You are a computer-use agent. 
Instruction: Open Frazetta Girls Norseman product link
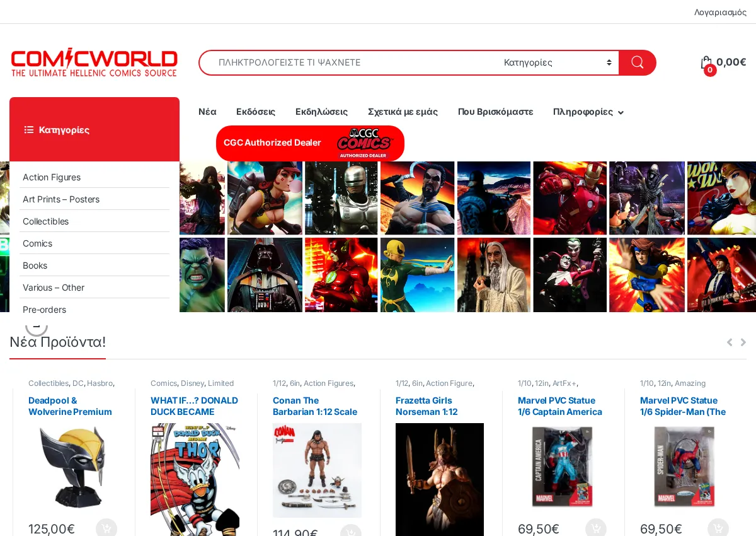click(x=427, y=406)
